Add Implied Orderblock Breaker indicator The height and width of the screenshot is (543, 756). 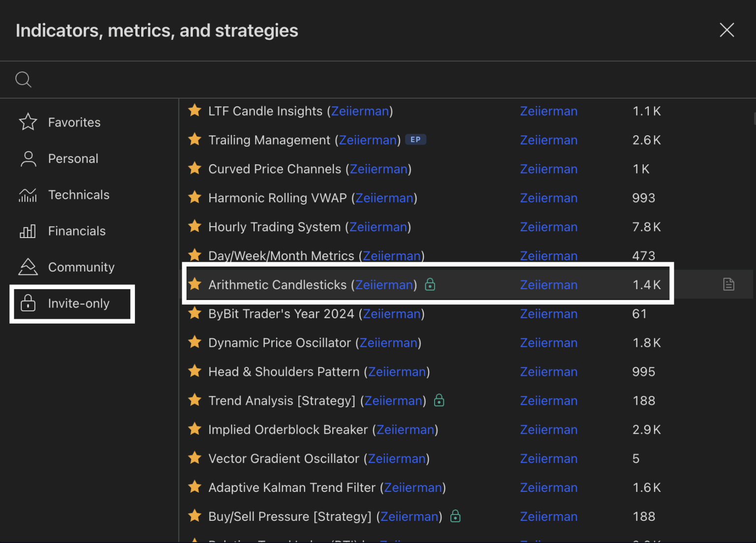(288, 430)
